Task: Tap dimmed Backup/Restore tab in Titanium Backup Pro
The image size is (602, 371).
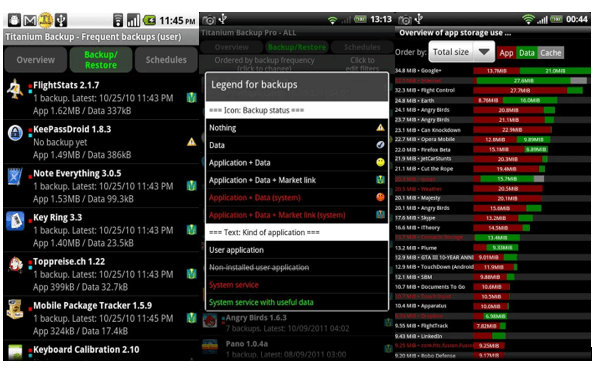Action: 297,47
